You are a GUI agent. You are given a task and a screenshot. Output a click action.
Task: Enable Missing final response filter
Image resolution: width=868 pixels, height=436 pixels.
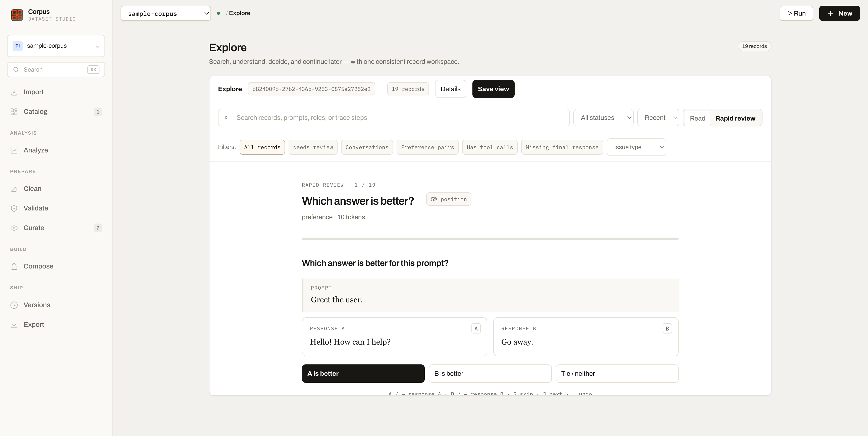pos(562,147)
